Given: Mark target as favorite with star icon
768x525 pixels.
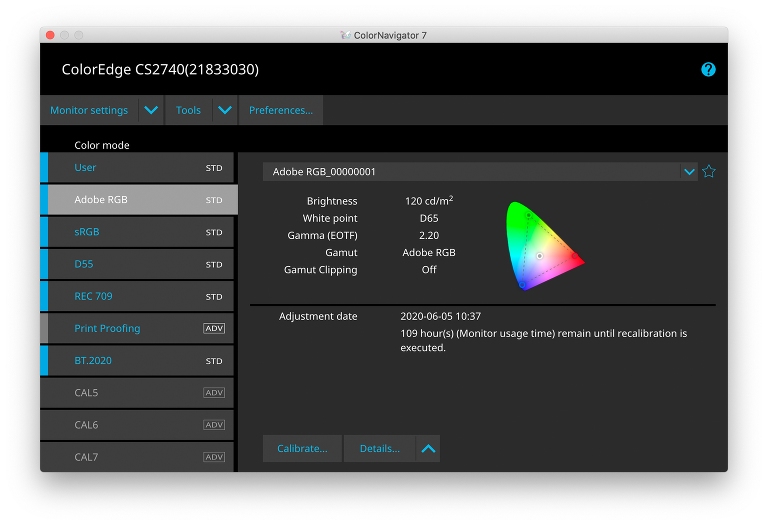Looking at the screenshot, I should click(x=708, y=171).
